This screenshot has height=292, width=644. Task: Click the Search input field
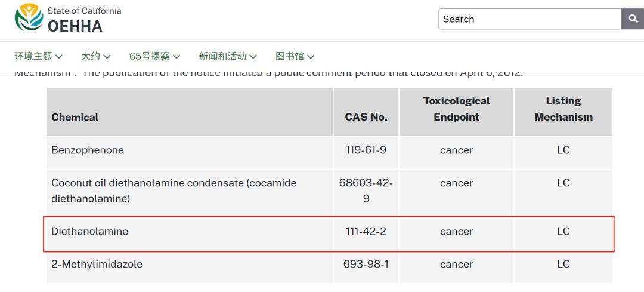tap(530, 19)
